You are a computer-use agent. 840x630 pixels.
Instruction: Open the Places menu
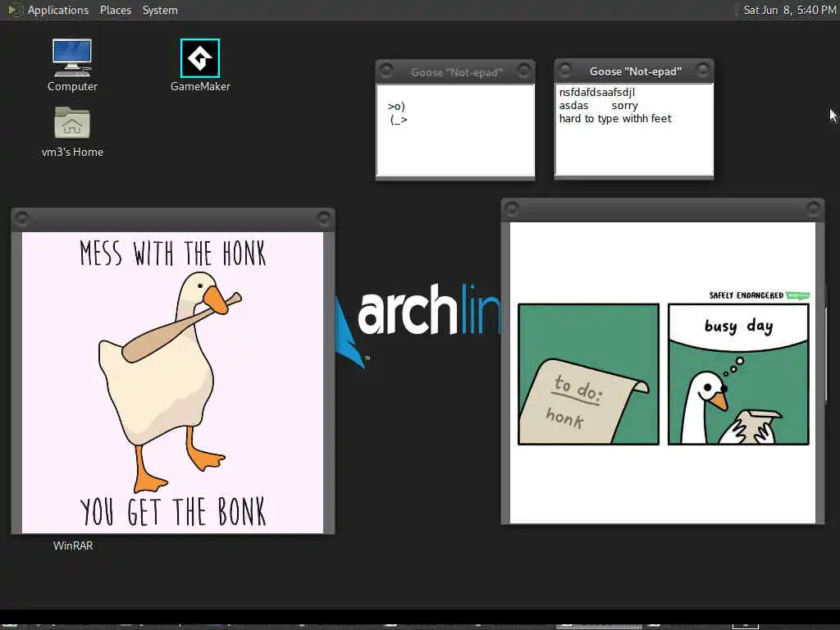coord(116,10)
